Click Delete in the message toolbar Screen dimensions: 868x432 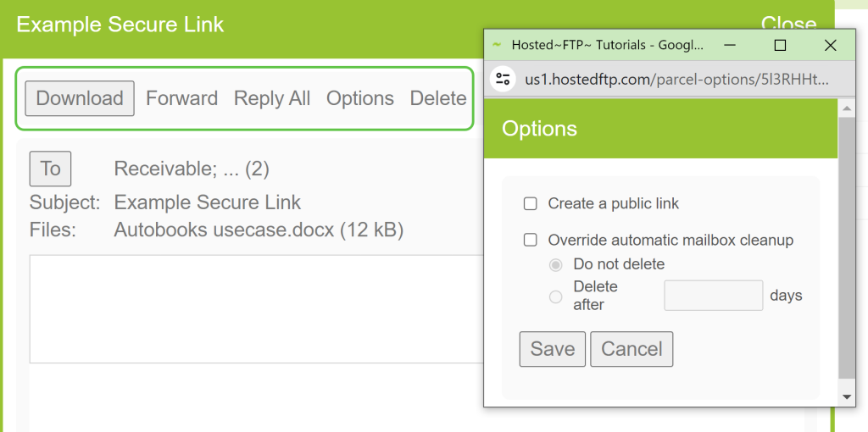(x=438, y=98)
